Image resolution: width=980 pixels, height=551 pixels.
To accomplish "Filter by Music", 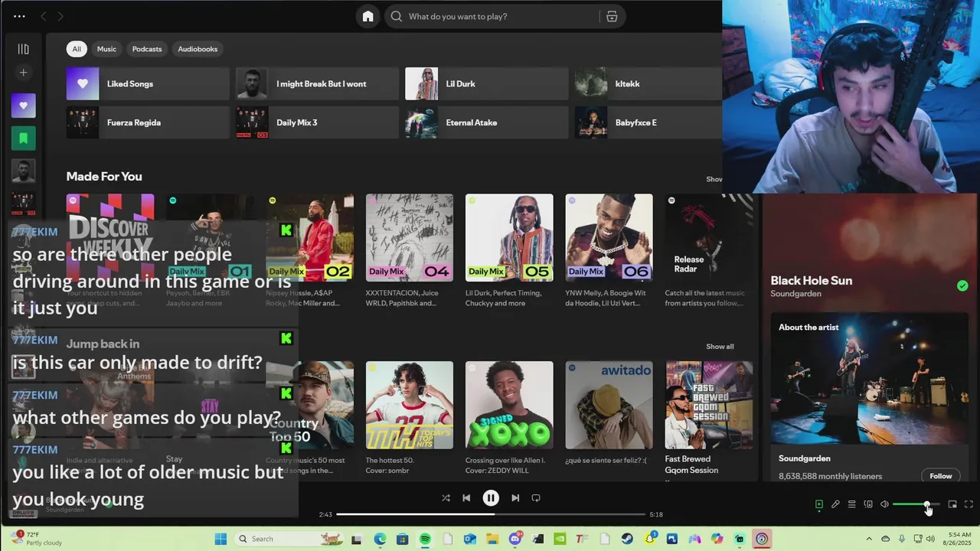I will click(106, 49).
